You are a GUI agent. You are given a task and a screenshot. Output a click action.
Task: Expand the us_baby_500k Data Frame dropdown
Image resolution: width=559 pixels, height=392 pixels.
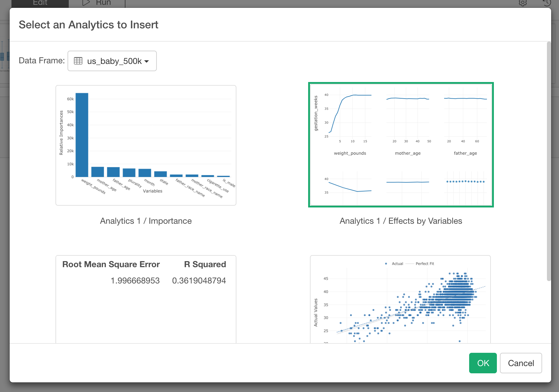pyautogui.click(x=112, y=61)
